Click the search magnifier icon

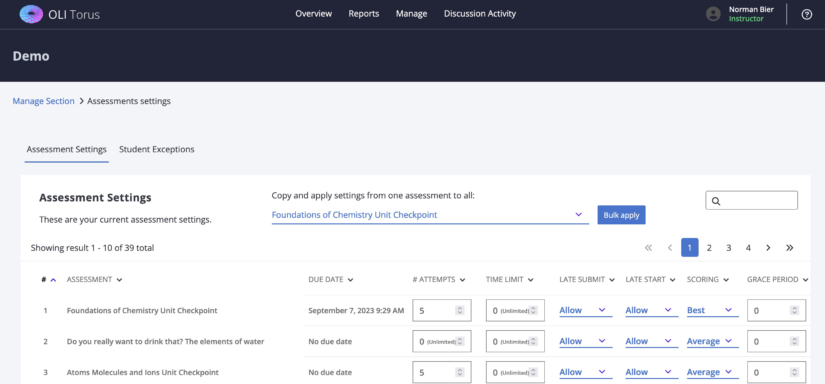coord(716,201)
